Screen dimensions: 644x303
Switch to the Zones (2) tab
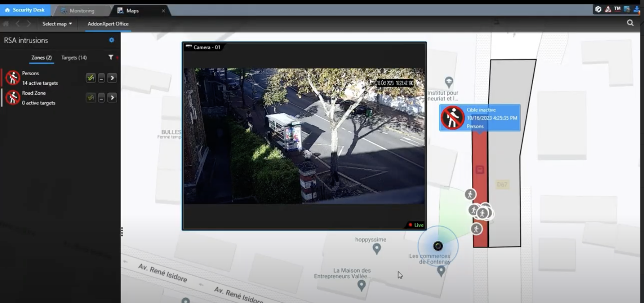pos(42,57)
